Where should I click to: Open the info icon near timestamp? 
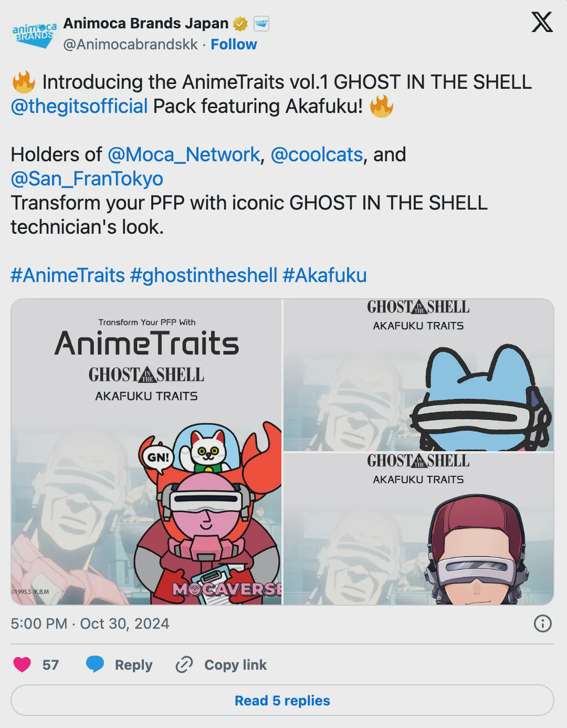pos(542,623)
